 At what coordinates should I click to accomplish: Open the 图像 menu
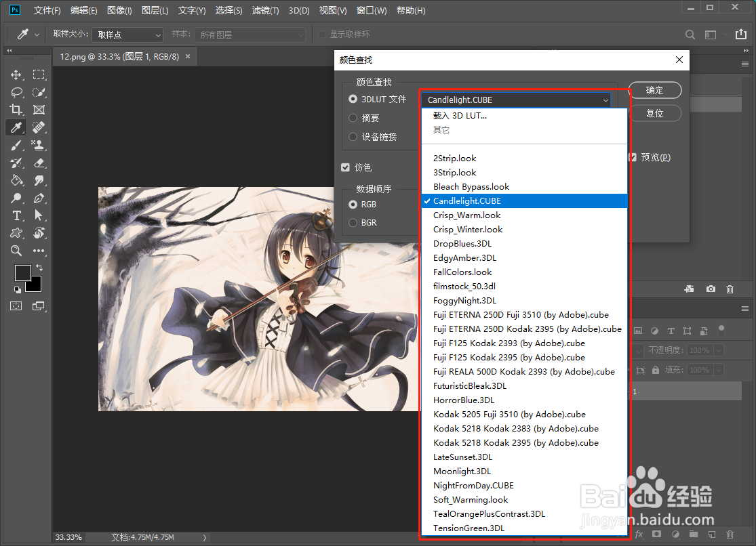point(119,10)
